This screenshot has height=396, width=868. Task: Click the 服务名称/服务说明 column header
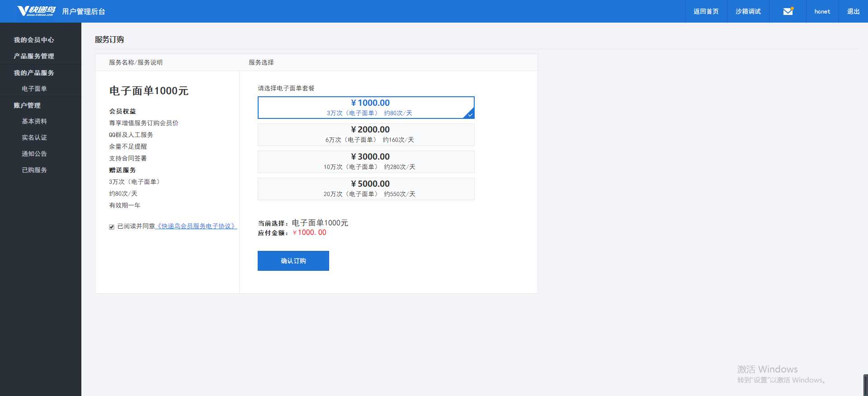point(136,62)
